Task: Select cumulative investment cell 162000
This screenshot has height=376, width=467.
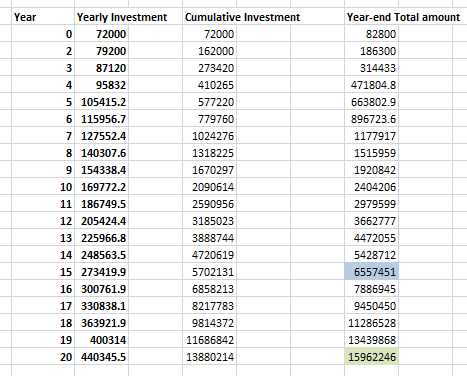Action: [x=209, y=51]
